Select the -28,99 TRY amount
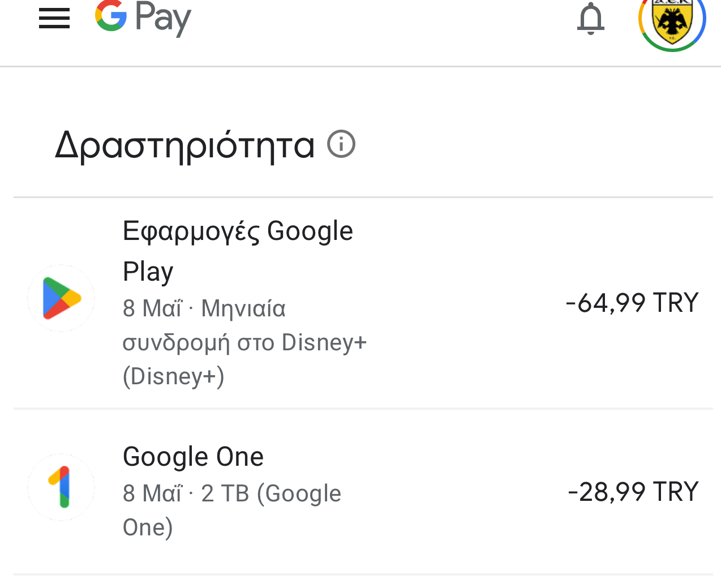Screen dimensions: 721x588 coord(633,491)
